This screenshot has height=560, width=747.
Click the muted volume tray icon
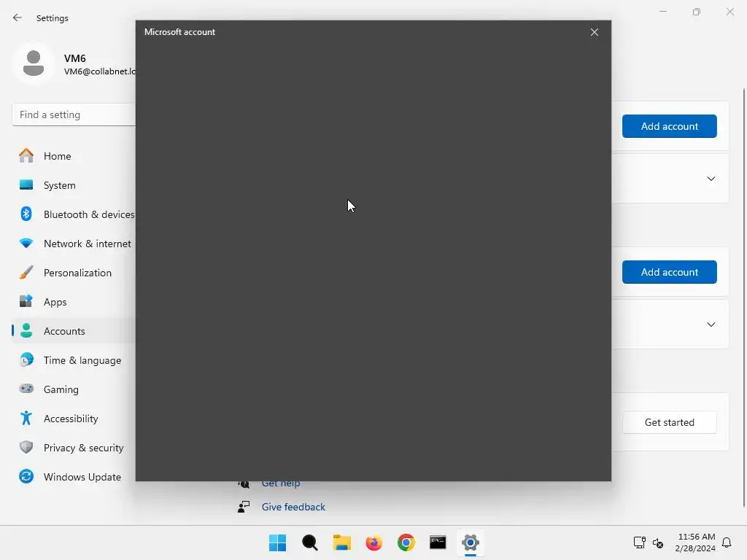(658, 542)
